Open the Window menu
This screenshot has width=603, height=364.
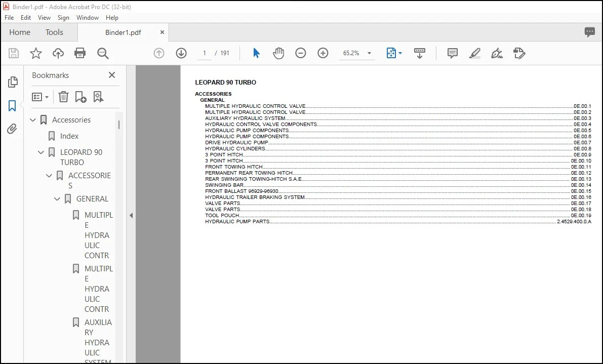87,18
